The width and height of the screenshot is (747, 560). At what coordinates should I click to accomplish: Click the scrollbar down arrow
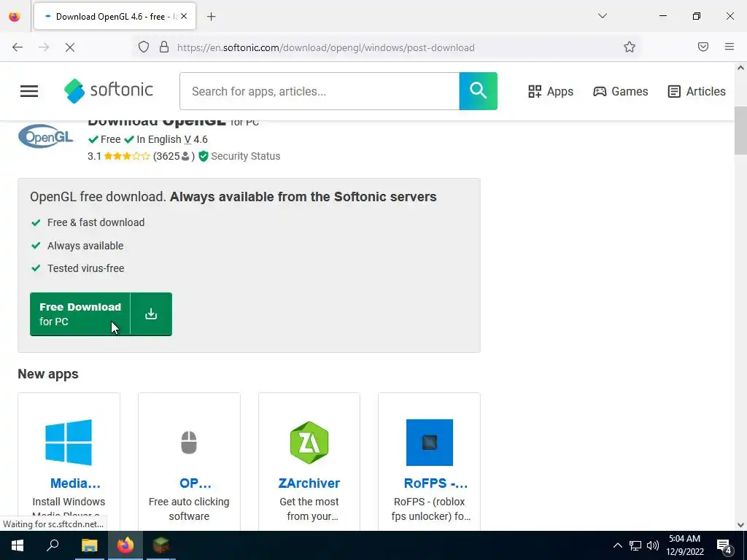[x=740, y=525]
